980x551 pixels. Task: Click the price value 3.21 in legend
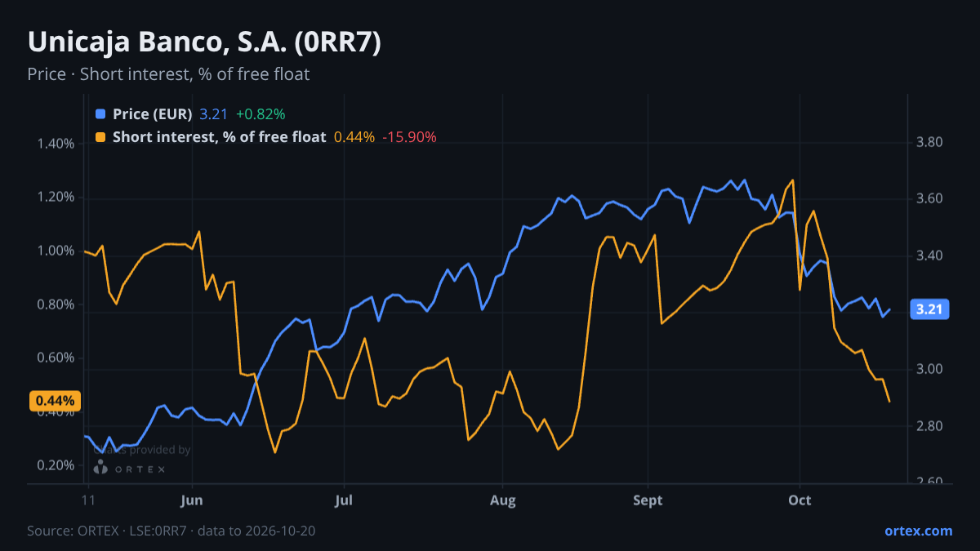pos(214,114)
